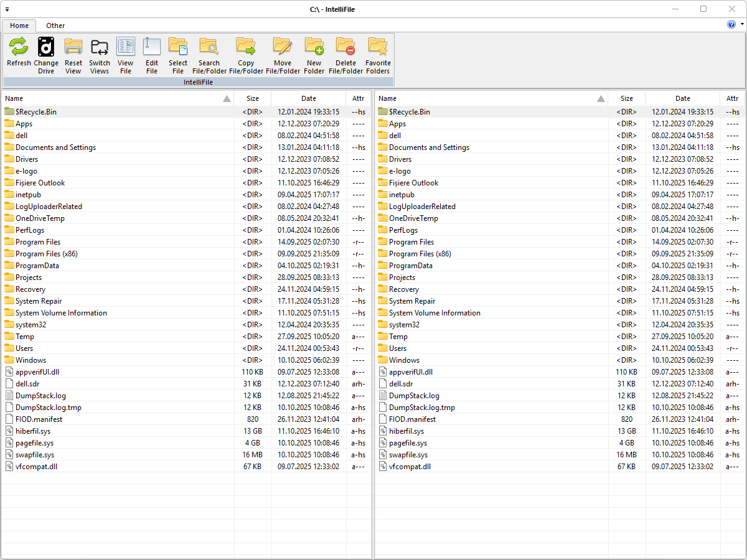The image size is (747, 560).
Task: Click the View File toolbar icon
Action: pyautogui.click(x=126, y=48)
